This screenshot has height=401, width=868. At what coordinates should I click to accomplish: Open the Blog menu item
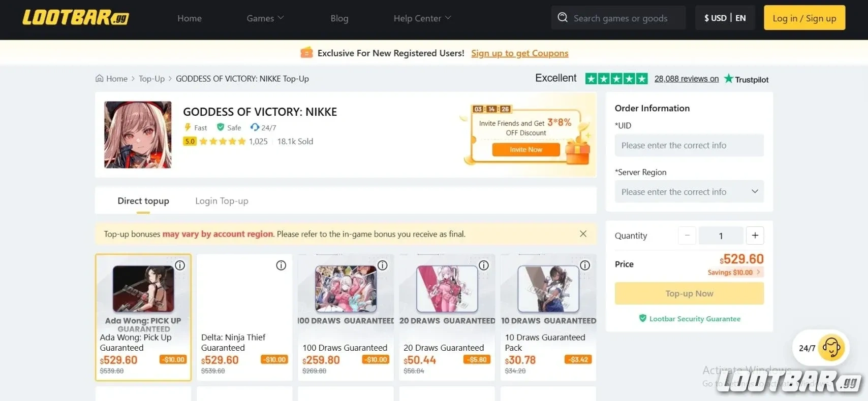[339, 18]
